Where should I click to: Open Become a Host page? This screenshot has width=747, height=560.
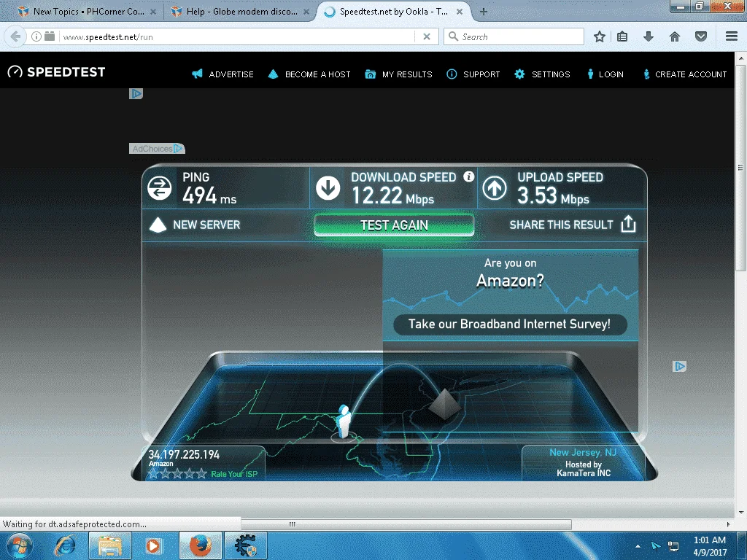tap(318, 74)
